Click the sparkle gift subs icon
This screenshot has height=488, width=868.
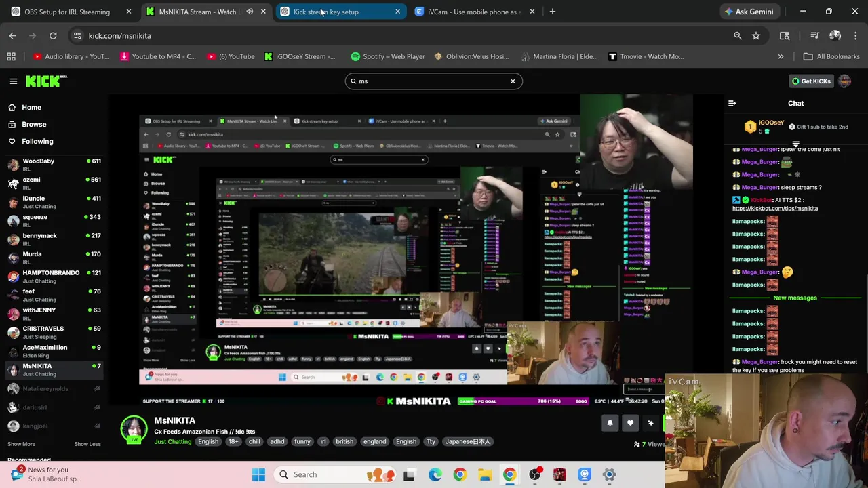point(650,423)
